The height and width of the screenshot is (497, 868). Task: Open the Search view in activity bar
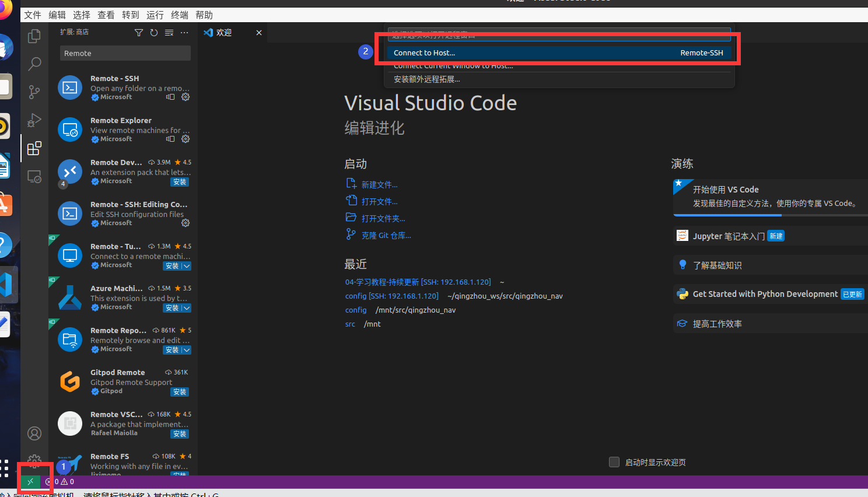[34, 64]
